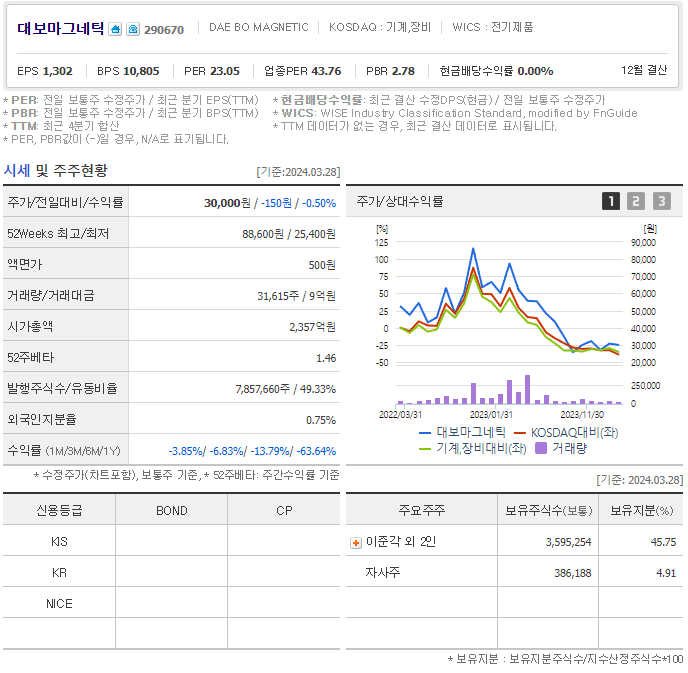The height and width of the screenshot is (673, 688).
Task: Click the CP column header
Action: (x=284, y=511)
